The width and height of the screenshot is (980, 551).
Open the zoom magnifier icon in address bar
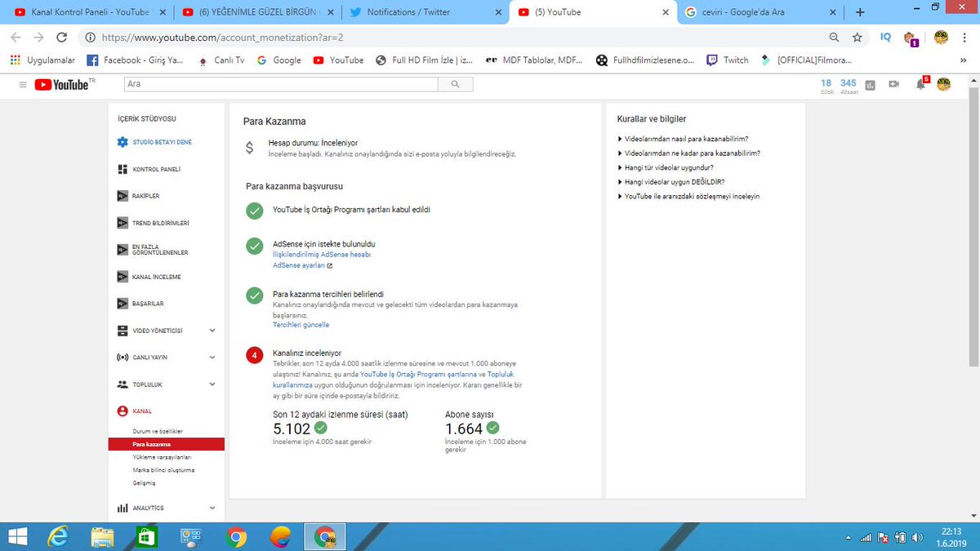[834, 38]
